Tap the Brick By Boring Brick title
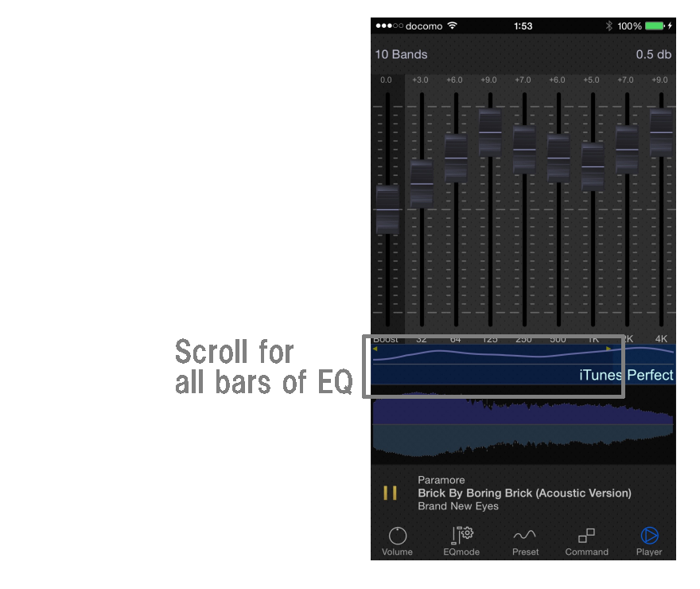Viewport: 700px width, 589px height. 524,493
